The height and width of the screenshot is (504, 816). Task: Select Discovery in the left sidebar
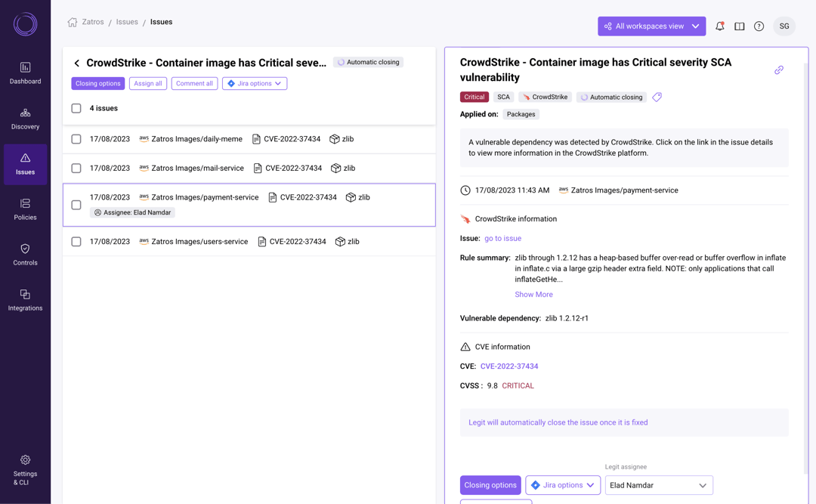coord(25,119)
